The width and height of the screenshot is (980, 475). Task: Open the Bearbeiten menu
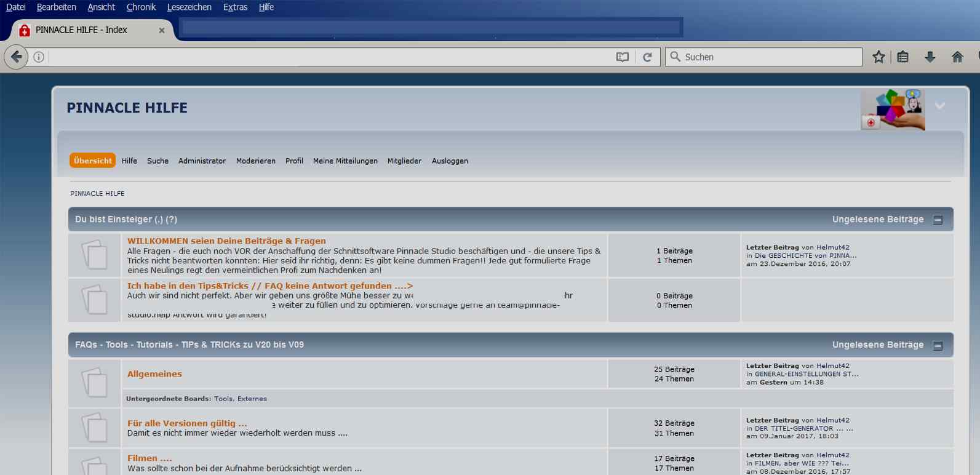[x=57, y=7]
